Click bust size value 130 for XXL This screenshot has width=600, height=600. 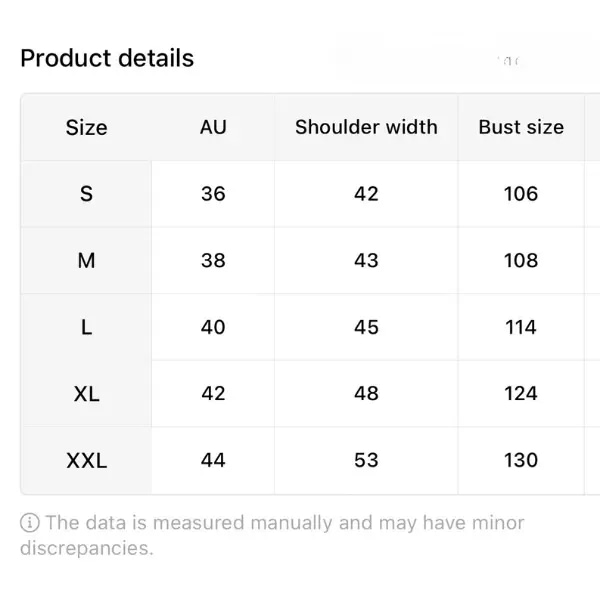pyautogui.click(x=521, y=460)
